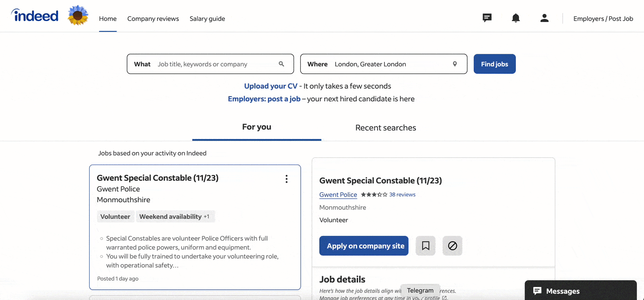Save job with the bookmark icon
Viewport: 644px width, 300px height.
[x=425, y=246]
